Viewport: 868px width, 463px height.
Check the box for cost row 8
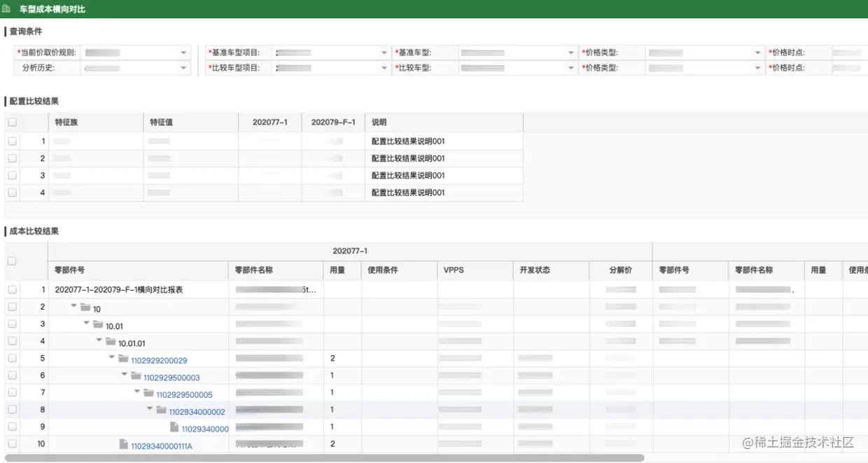pyautogui.click(x=12, y=410)
